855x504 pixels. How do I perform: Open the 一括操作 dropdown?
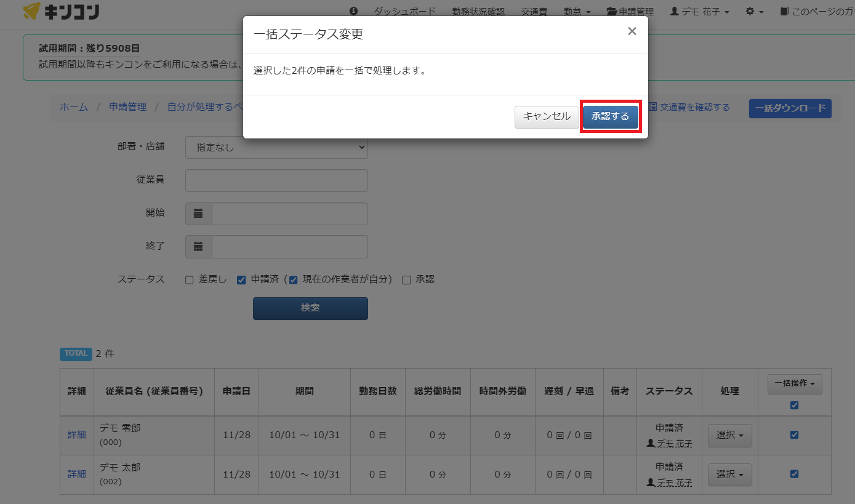coord(795,384)
